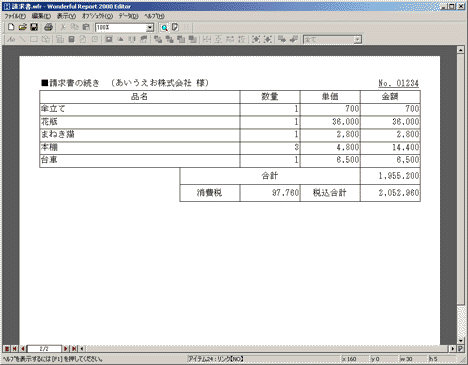Open a report file via the folder icon
This screenshot has width=468, height=365.
coord(22,27)
